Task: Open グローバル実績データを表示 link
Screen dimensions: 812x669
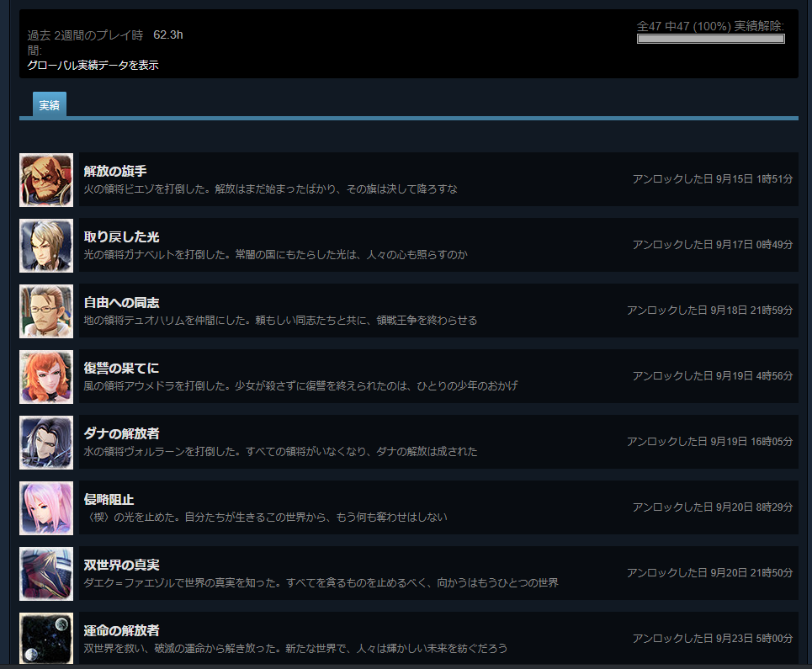Action: [x=93, y=66]
